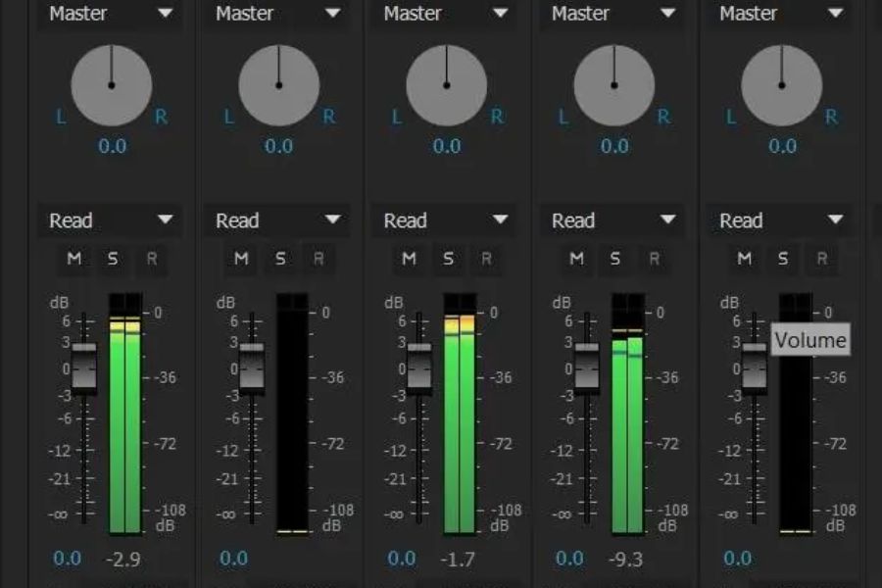Click the volume fader handle on the first channel

84,367
